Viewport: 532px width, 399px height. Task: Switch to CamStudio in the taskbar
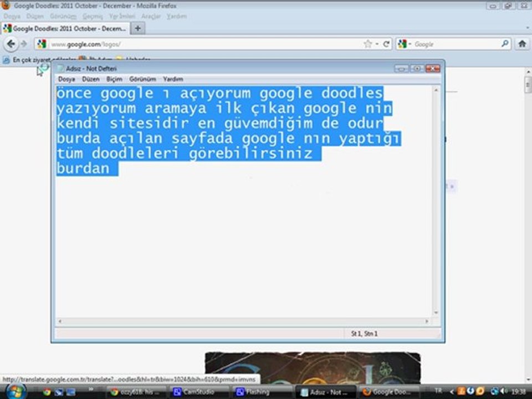coord(199,392)
